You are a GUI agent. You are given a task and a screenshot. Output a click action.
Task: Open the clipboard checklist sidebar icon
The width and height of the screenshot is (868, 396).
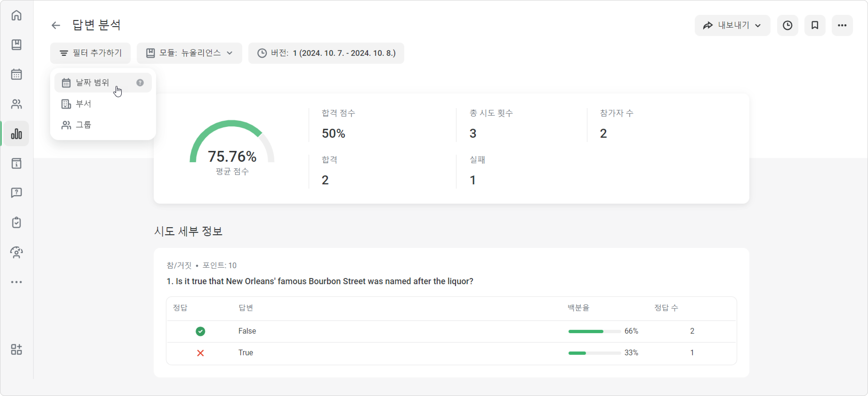16,222
